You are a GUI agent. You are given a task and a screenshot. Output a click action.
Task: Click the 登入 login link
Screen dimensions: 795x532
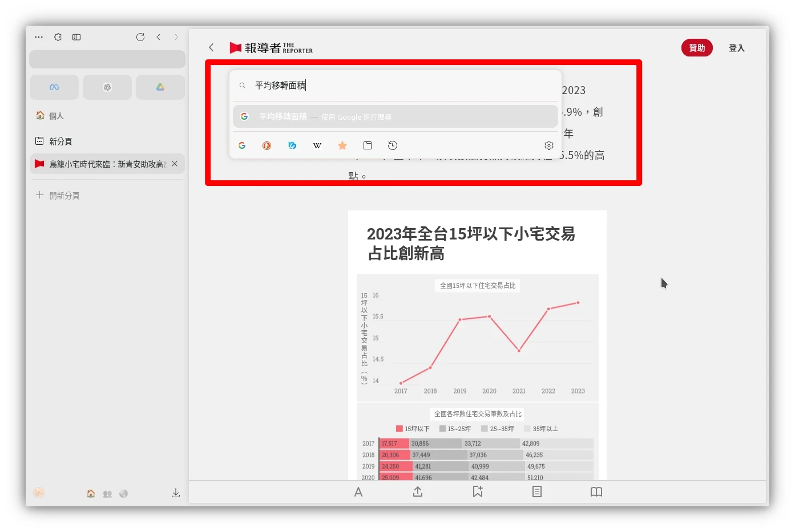pyautogui.click(x=736, y=48)
